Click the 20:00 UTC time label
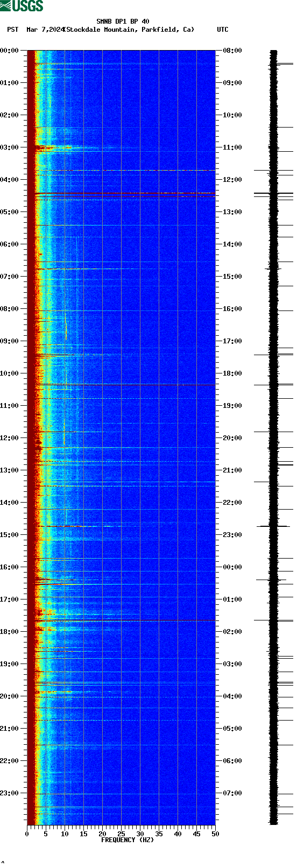 click(232, 438)
